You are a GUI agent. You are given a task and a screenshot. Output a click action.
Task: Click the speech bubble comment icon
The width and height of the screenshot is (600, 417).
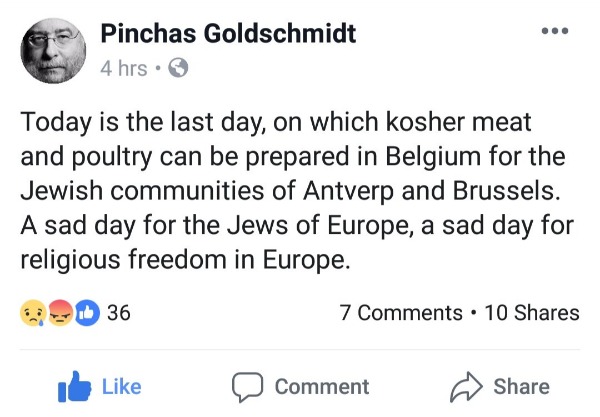(247, 387)
